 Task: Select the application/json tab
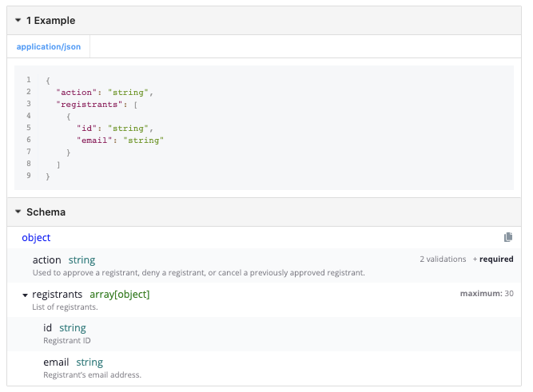50,47
